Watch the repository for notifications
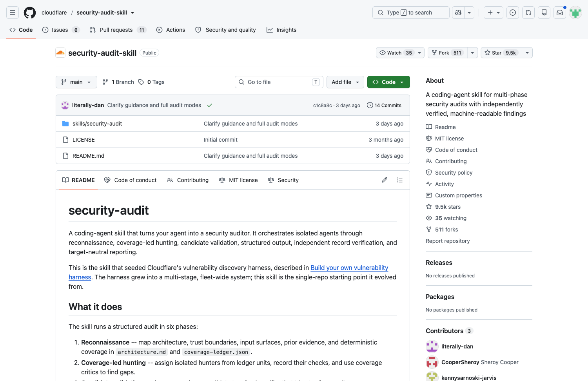 [x=400, y=53]
